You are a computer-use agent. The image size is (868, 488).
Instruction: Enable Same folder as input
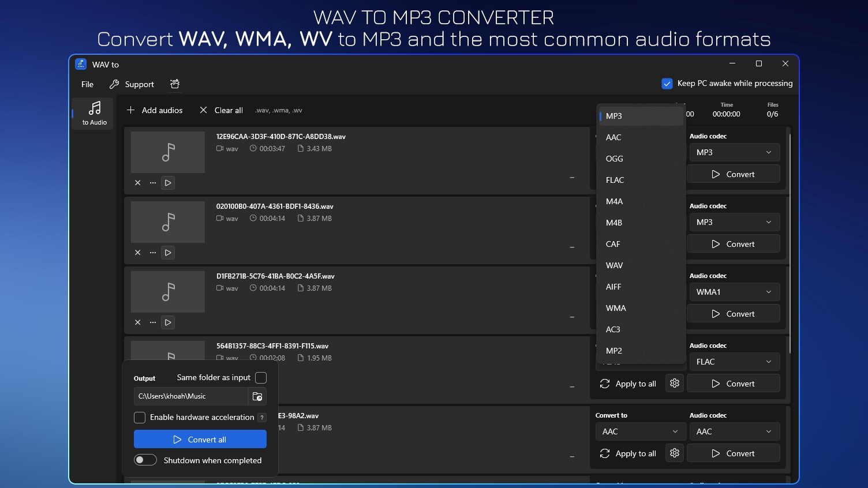click(x=261, y=378)
